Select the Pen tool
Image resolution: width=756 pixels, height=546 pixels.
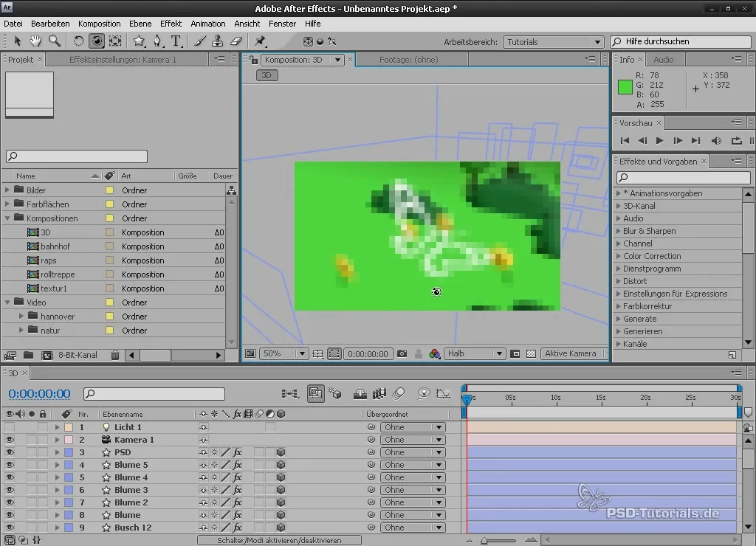click(x=158, y=41)
